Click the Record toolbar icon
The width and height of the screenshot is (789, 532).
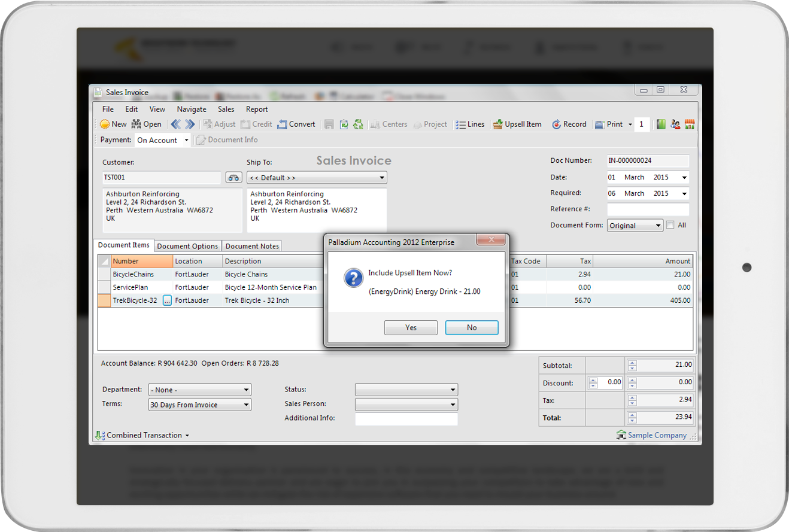click(x=556, y=124)
